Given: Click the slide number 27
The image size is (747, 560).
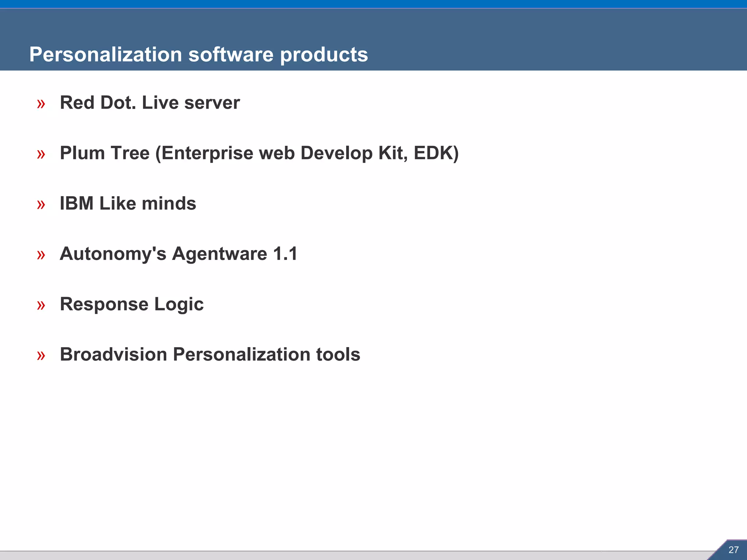Looking at the screenshot, I should [734, 550].
